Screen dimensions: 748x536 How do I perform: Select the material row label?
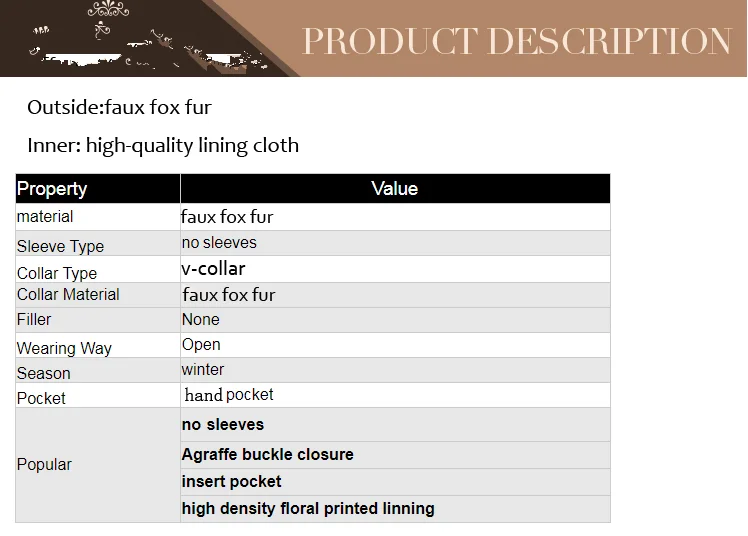[x=45, y=216]
